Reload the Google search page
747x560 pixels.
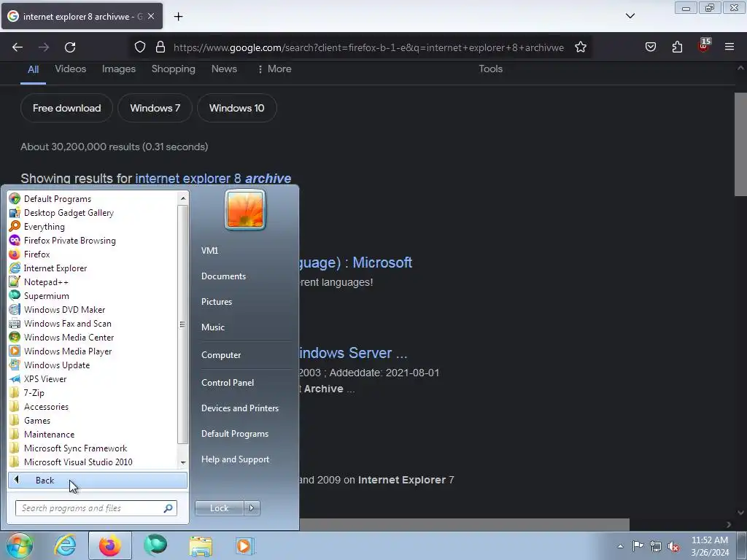coord(70,47)
